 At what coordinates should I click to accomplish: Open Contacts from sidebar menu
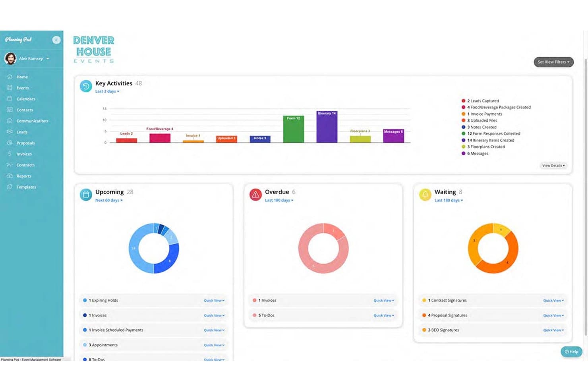pyautogui.click(x=25, y=110)
